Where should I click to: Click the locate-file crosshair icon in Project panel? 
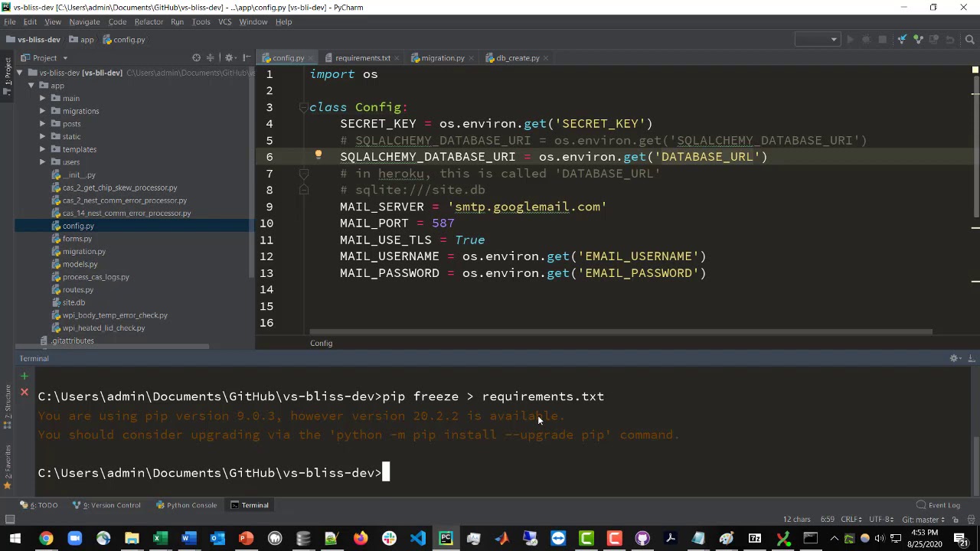click(x=196, y=57)
